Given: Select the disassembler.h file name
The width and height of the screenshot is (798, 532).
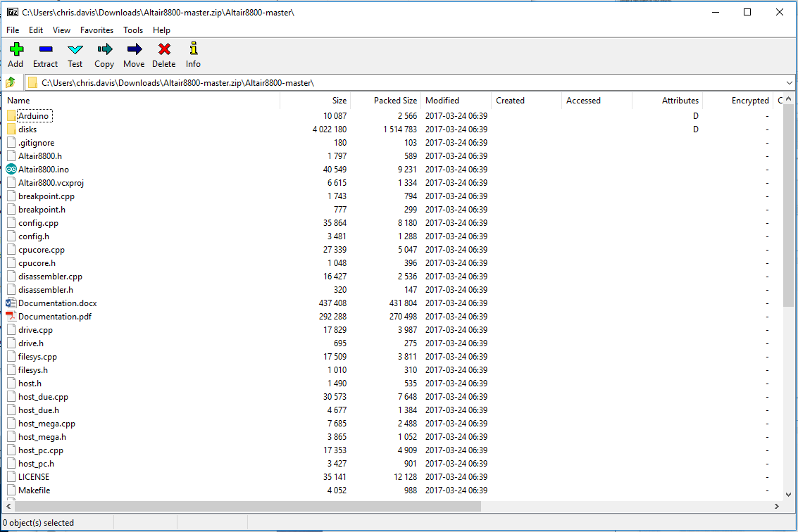Looking at the screenshot, I should tap(46, 290).
